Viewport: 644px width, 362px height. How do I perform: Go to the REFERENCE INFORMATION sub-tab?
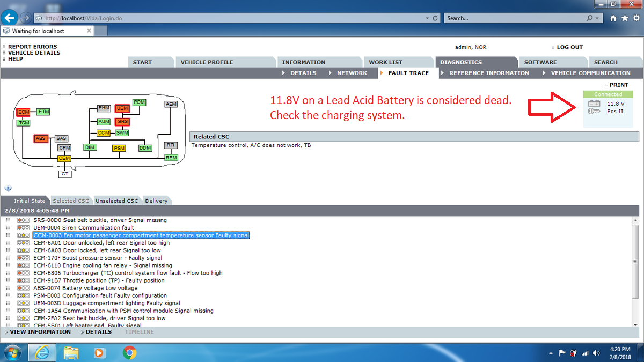pos(489,73)
